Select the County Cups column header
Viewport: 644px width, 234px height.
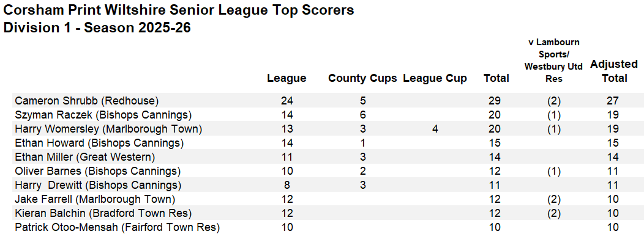pyautogui.click(x=362, y=78)
